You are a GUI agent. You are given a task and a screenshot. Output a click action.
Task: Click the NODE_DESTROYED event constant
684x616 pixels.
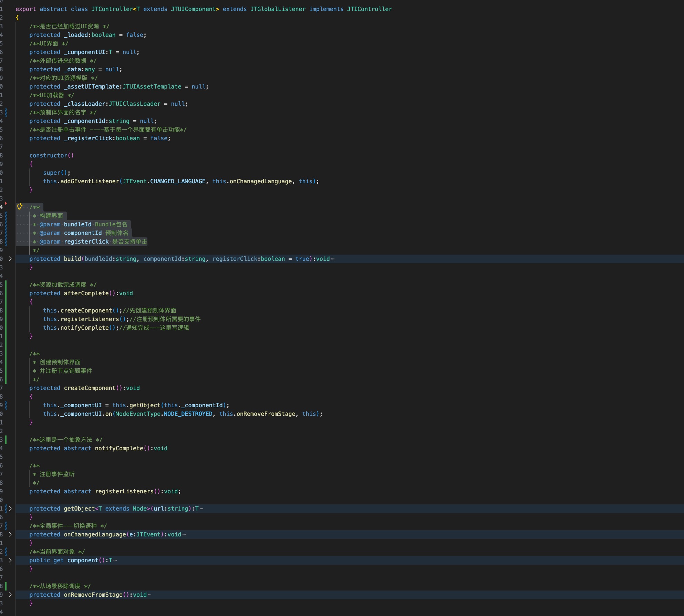coord(188,414)
